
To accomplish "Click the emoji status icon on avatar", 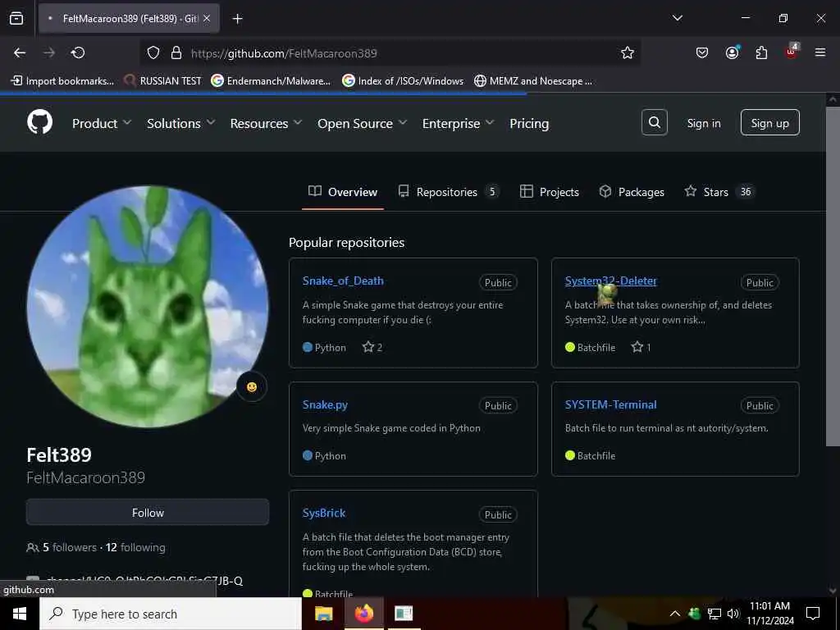I will click(x=252, y=387).
